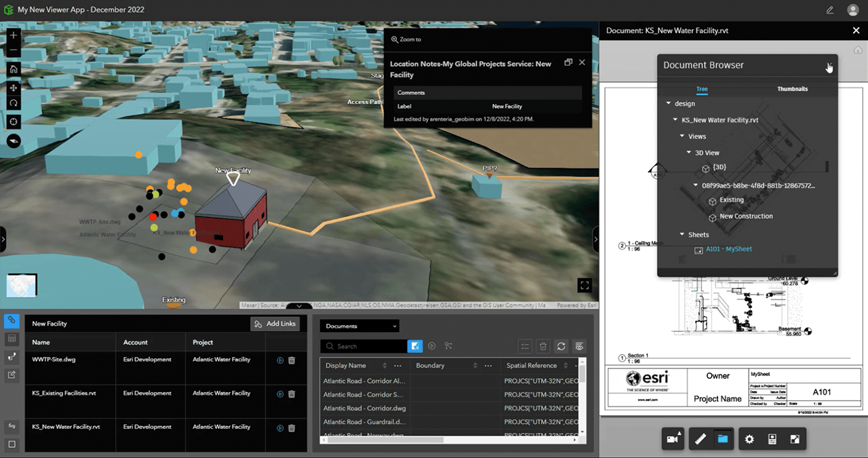Image resolution: width=868 pixels, height=458 pixels.
Task: Open the viewer Settings gear
Action: pos(749,439)
